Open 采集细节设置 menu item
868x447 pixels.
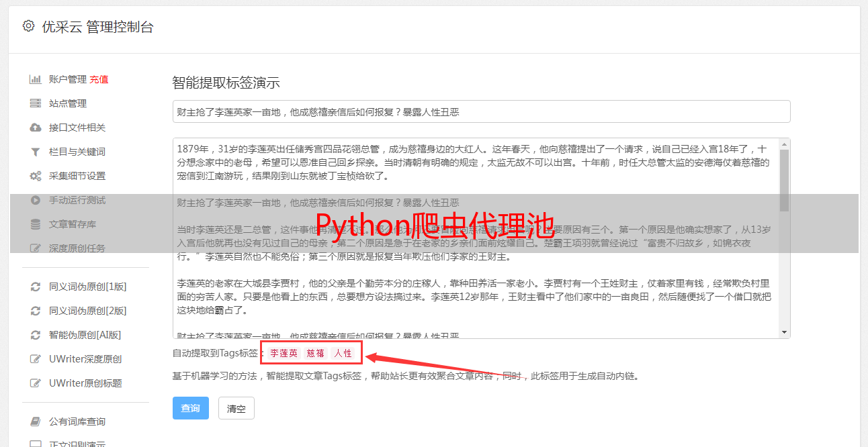pyautogui.click(x=77, y=176)
